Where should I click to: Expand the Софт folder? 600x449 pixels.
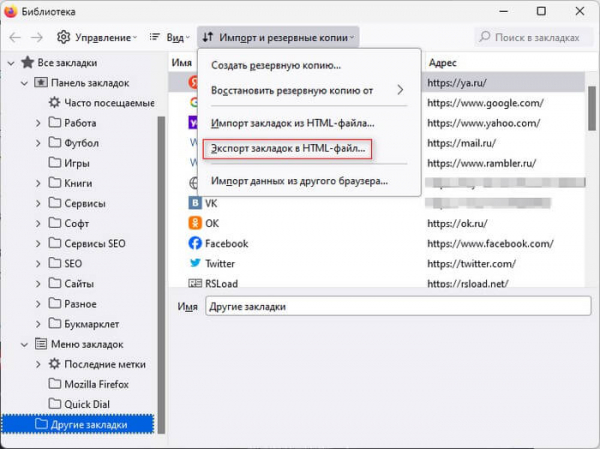click(38, 224)
